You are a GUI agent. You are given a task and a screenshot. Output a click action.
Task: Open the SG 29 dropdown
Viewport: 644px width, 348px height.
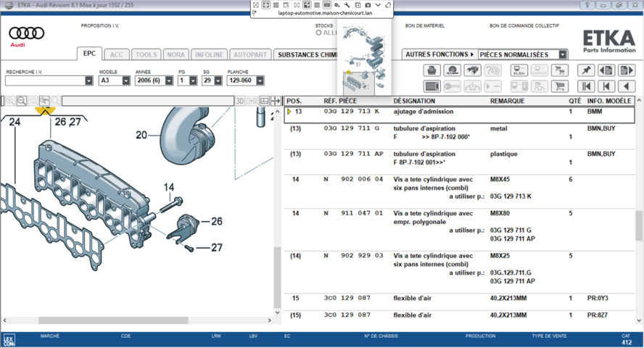(x=218, y=81)
